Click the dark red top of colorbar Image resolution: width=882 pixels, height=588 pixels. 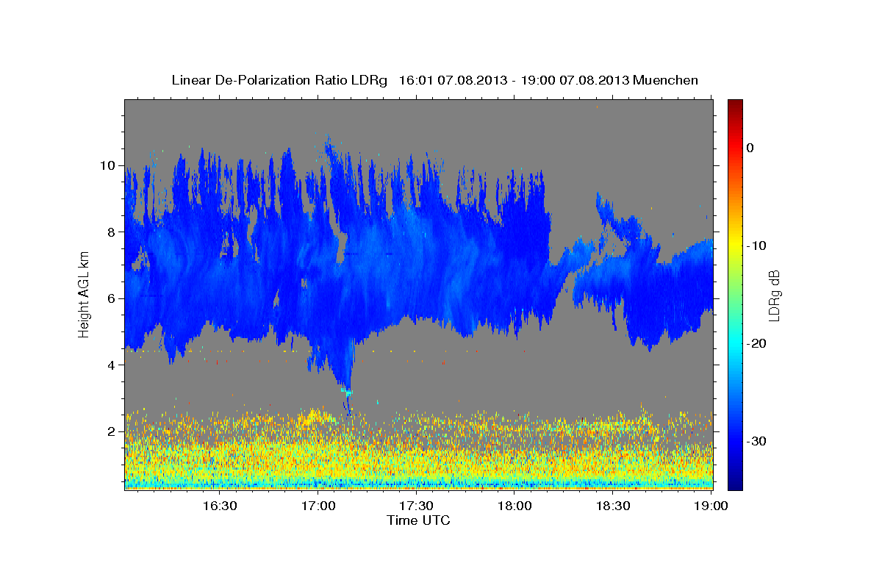click(x=735, y=106)
